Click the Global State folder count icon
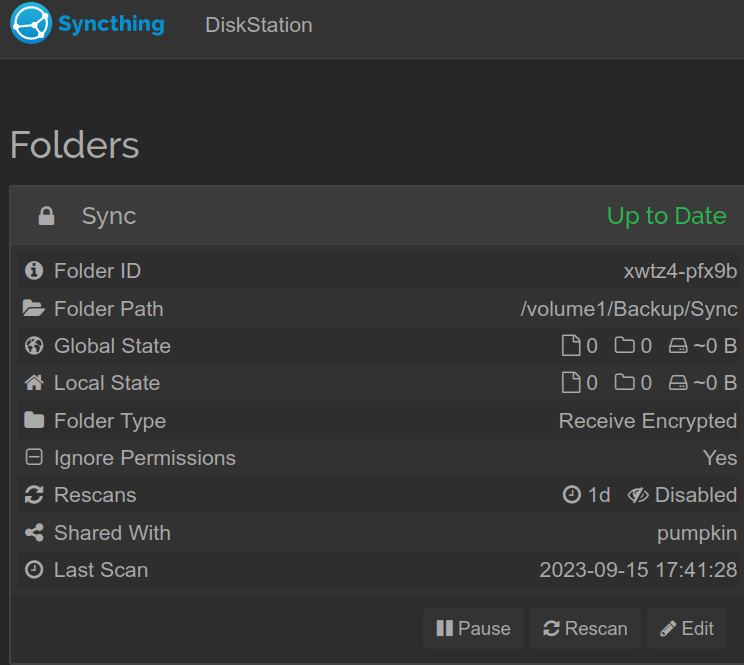This screenshot has width=744, height=665. point(624,345)
